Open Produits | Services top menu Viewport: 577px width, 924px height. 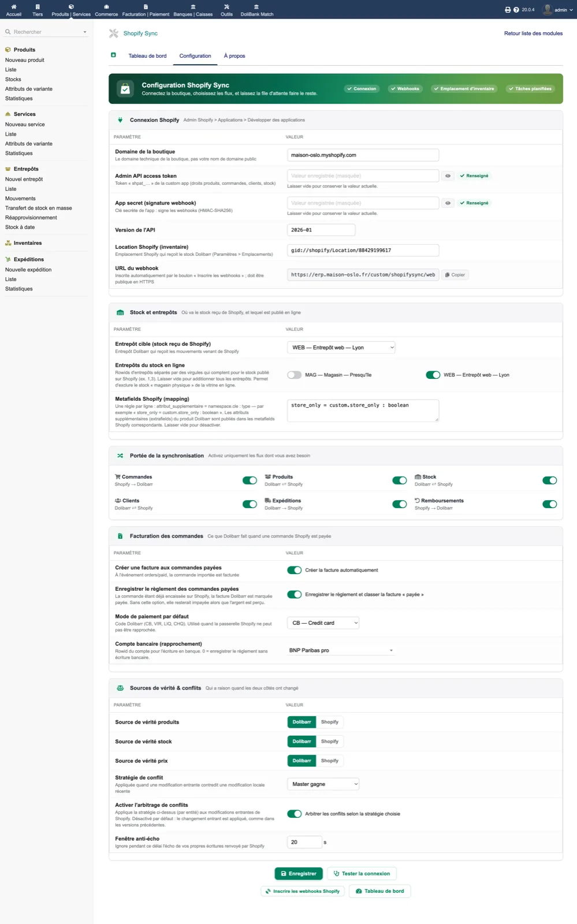(71, 10)
